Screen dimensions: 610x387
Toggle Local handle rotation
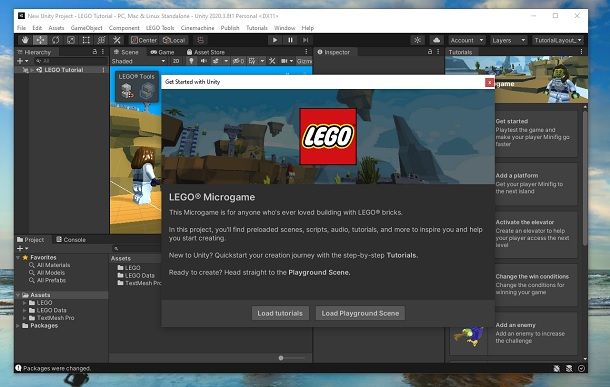tap(174, 40)
